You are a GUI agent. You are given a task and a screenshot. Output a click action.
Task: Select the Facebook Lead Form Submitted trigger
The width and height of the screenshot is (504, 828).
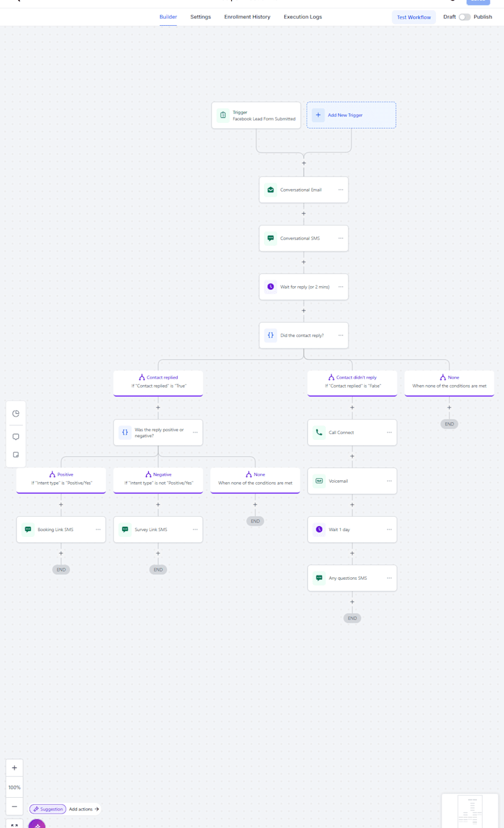coord(256,115)
